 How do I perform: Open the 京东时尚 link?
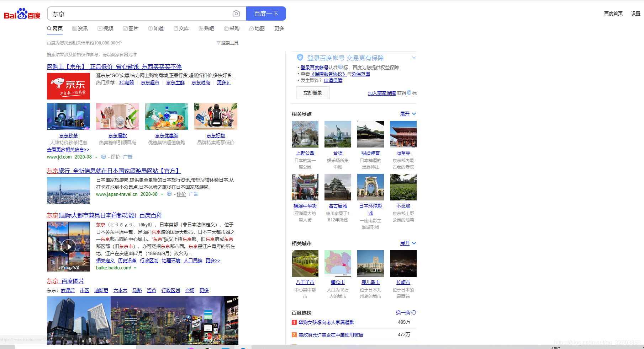pyautogui.click(x=201, y=82)
